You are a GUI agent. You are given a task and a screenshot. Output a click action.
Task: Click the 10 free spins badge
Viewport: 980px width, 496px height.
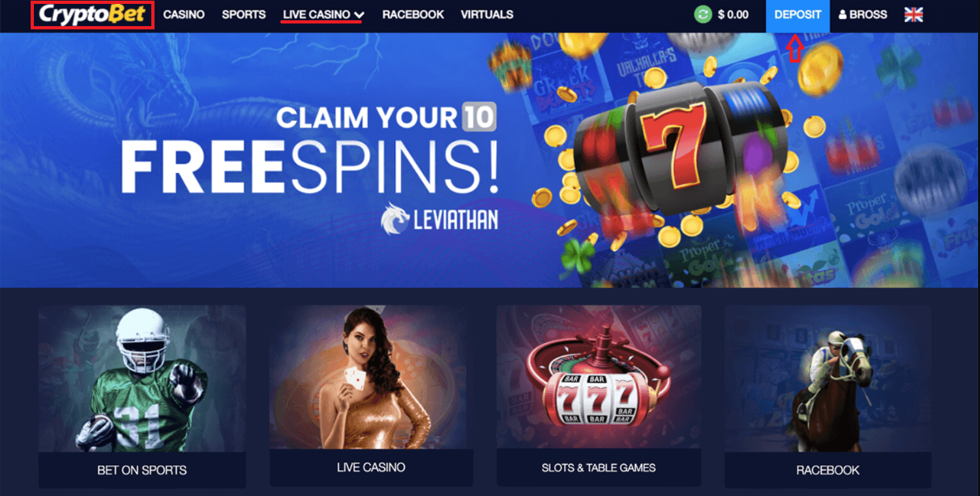pos(479,117)
